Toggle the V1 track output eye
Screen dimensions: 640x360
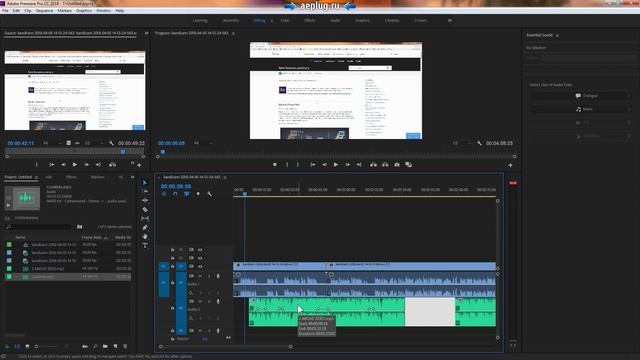(x=200, y=266)
